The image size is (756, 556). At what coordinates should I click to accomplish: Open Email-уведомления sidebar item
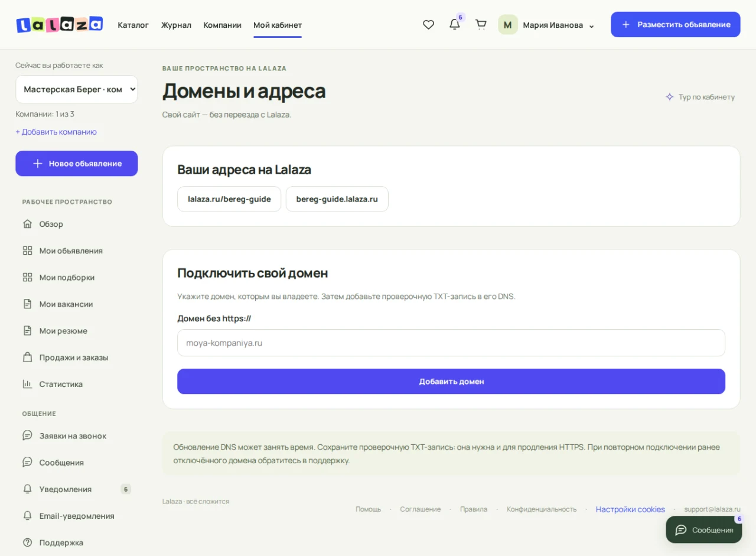coord(77,516)
